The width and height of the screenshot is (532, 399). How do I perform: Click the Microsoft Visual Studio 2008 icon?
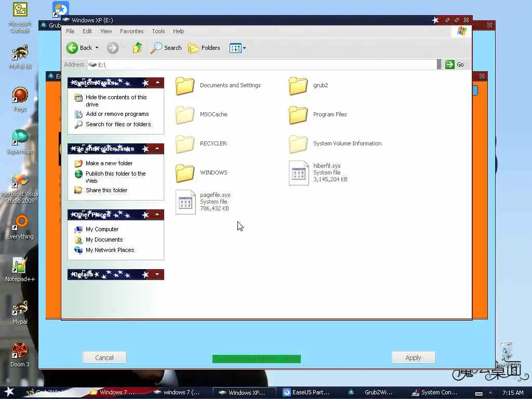20,189
